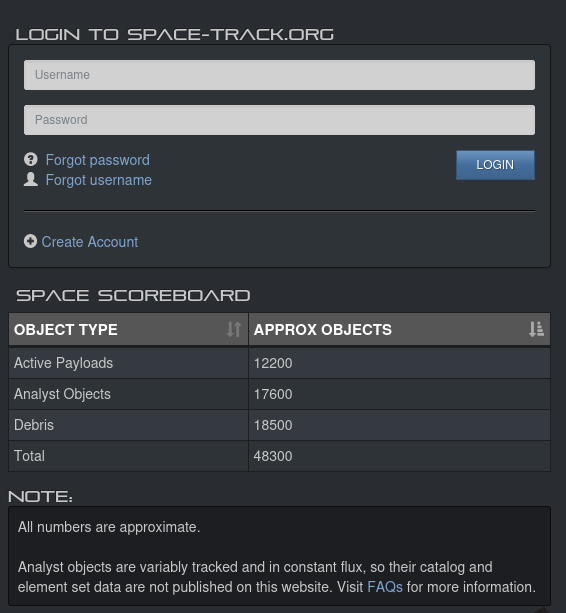
Task: Select the Debris table row
Action: (279, 425)
